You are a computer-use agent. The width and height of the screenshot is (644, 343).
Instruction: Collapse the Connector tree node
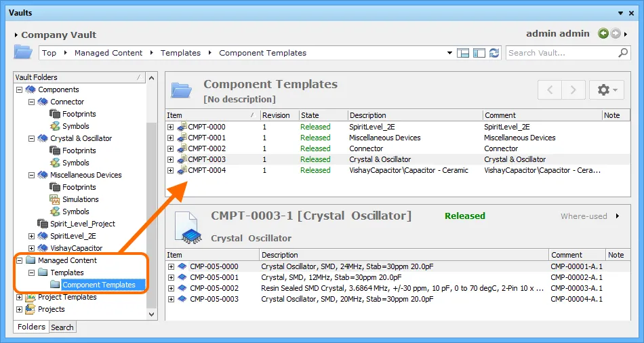(x=31, y=102)
